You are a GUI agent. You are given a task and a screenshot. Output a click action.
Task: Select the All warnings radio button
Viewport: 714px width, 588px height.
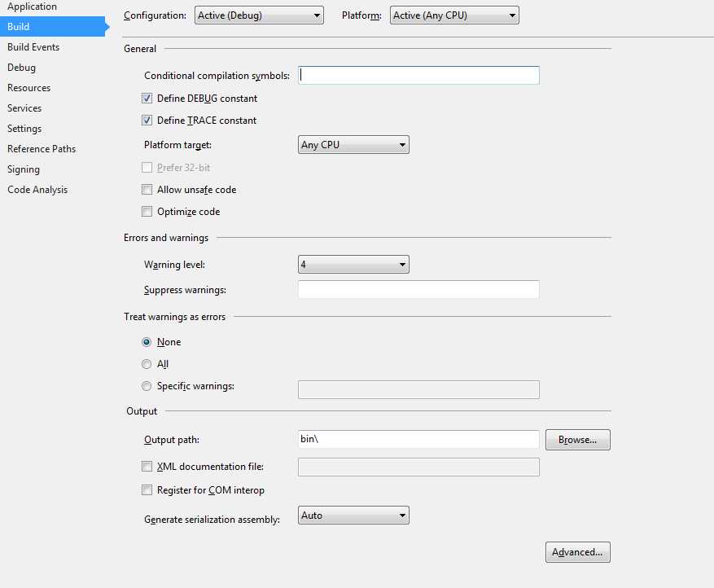(147, 364)
